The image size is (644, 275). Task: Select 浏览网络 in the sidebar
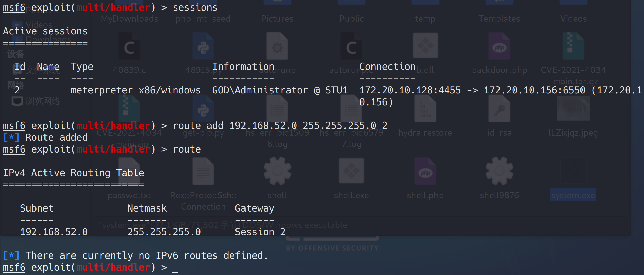click(x=42, y=101)
